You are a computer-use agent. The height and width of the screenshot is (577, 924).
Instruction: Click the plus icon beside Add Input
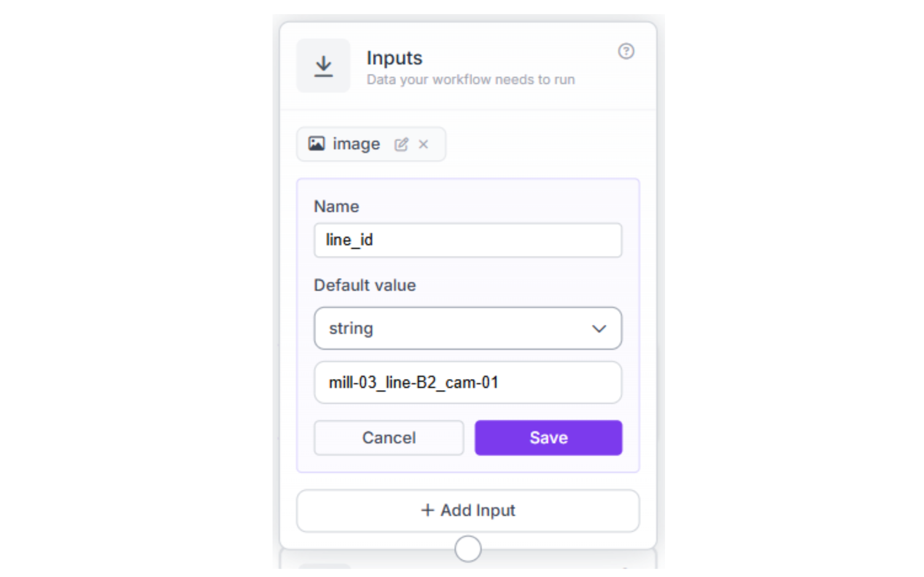(x=428, y=510)
